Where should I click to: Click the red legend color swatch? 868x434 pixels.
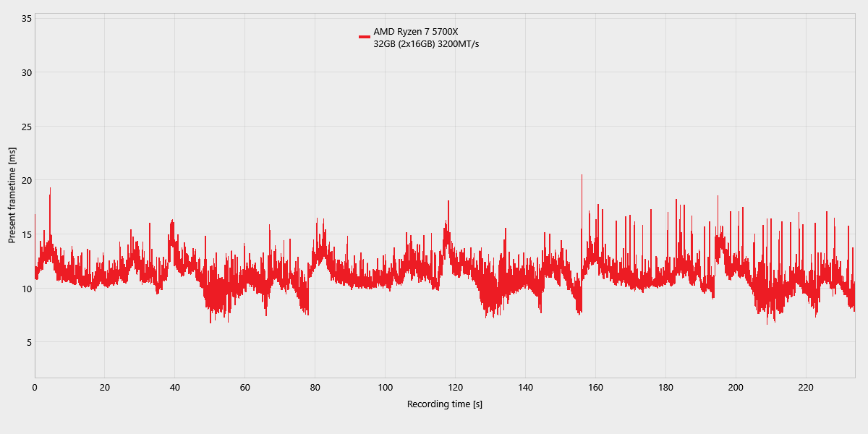[x=364, y=36]
